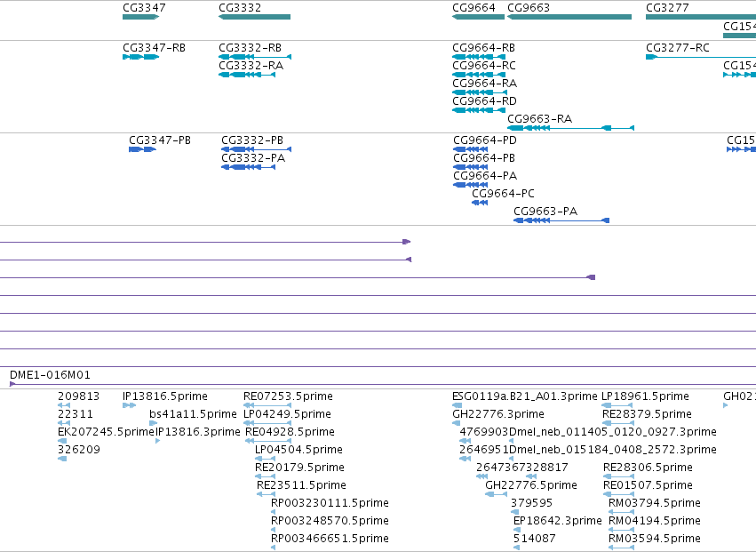Select the CG3347-PB protein feature

click(x=143, y=149)
